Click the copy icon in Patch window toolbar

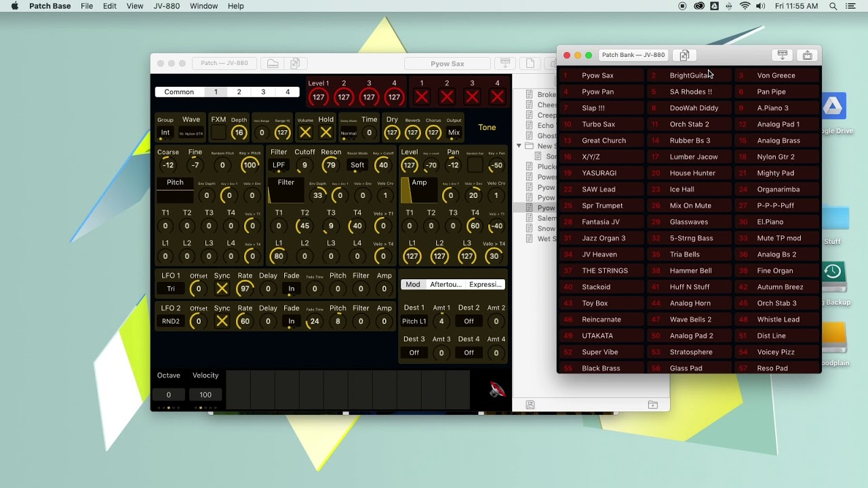[295, 64]
